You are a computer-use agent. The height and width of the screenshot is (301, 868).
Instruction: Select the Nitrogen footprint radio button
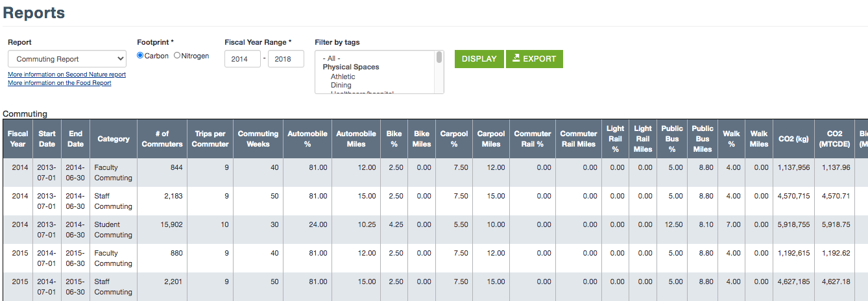pos(177,56)
